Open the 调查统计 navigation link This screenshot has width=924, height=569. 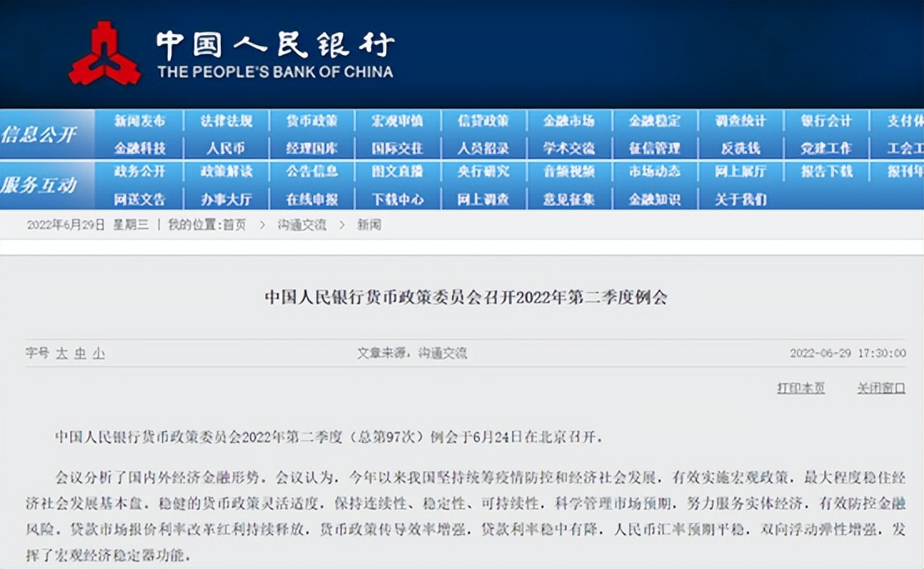(x=741, y=121)
